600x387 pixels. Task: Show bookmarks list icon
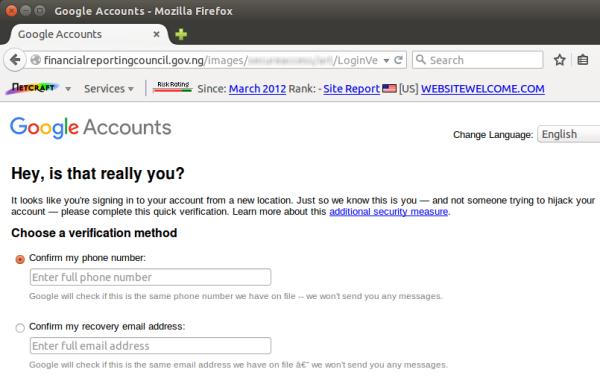(583, 60)
